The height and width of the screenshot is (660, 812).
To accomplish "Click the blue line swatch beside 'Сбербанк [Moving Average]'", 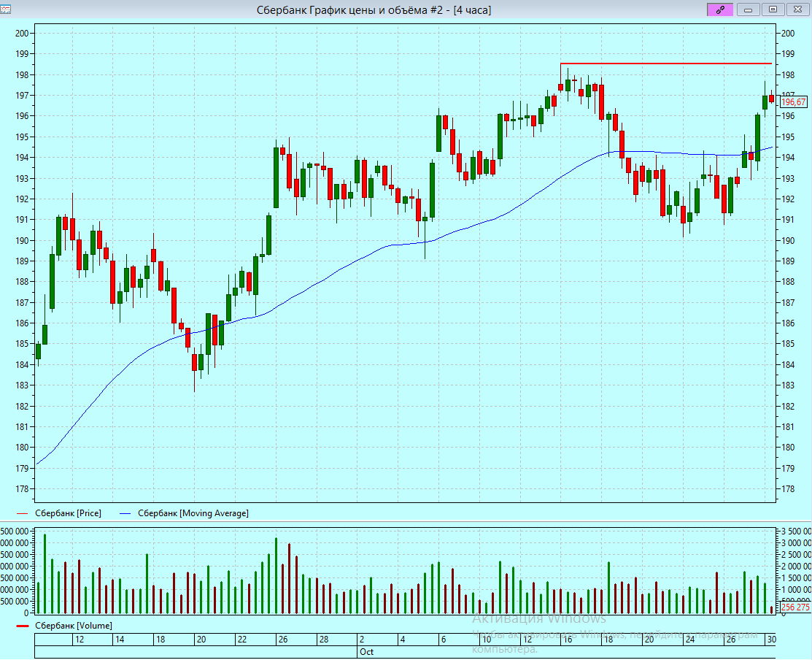I will [x=125, y=513].
